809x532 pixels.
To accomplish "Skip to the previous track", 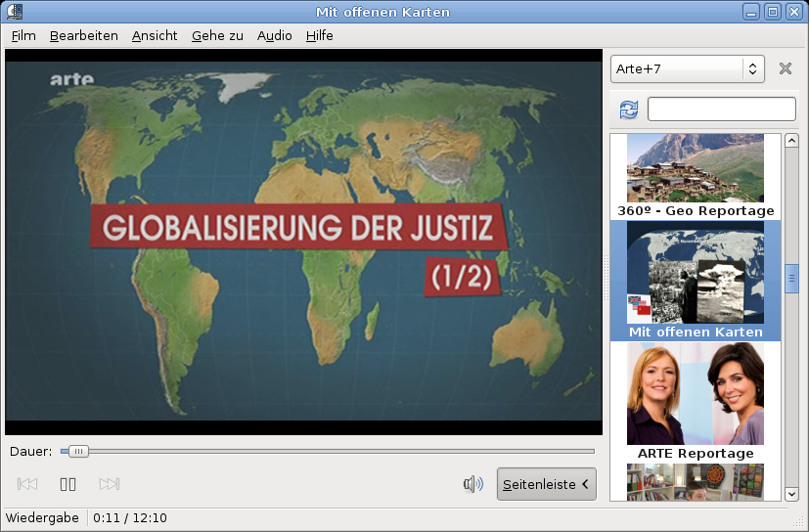I will (26, 484).
